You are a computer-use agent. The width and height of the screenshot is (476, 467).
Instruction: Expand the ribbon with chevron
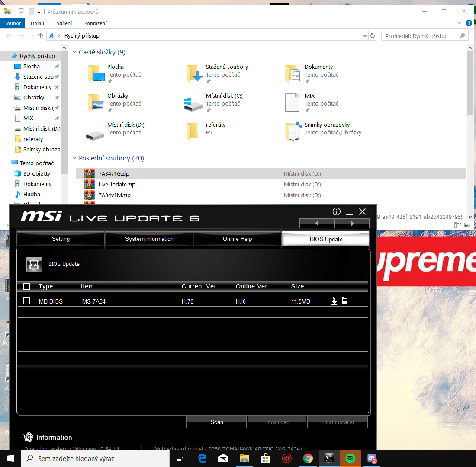[459, 23]
